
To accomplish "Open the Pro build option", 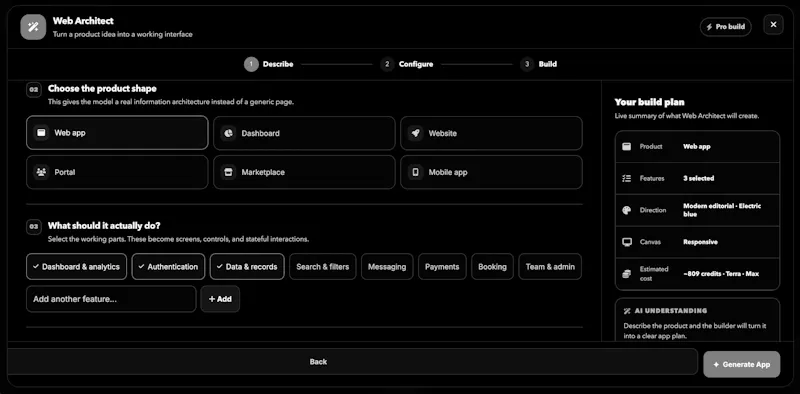I will 726,27.
